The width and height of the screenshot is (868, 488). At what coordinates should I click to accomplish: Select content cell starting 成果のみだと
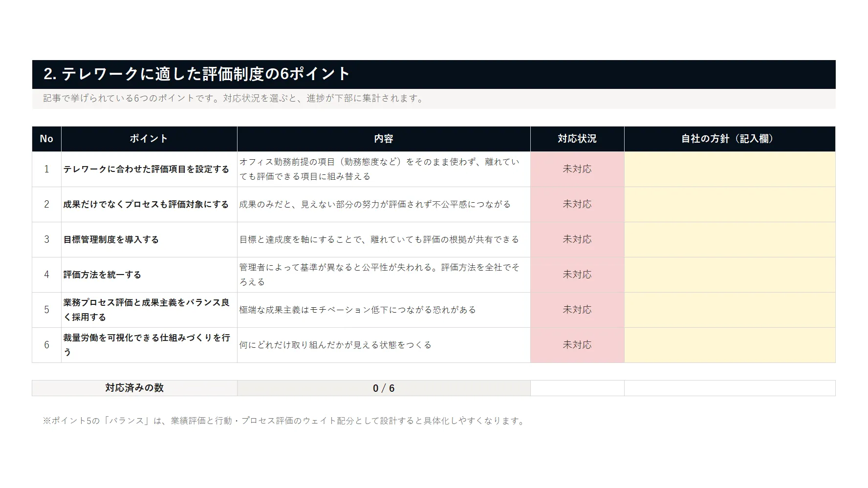coord(384,204)
